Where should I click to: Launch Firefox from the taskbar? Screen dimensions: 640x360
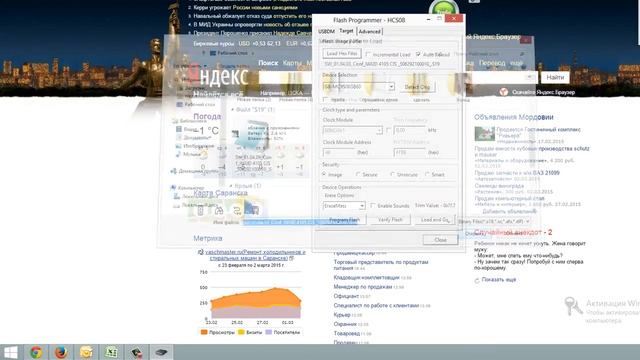(x=61, y=352)
